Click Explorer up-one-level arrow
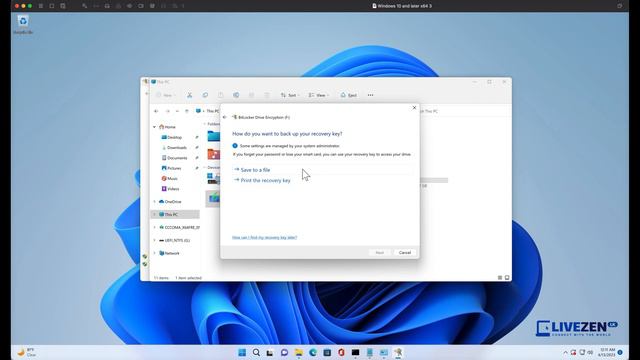 point(187,111)
